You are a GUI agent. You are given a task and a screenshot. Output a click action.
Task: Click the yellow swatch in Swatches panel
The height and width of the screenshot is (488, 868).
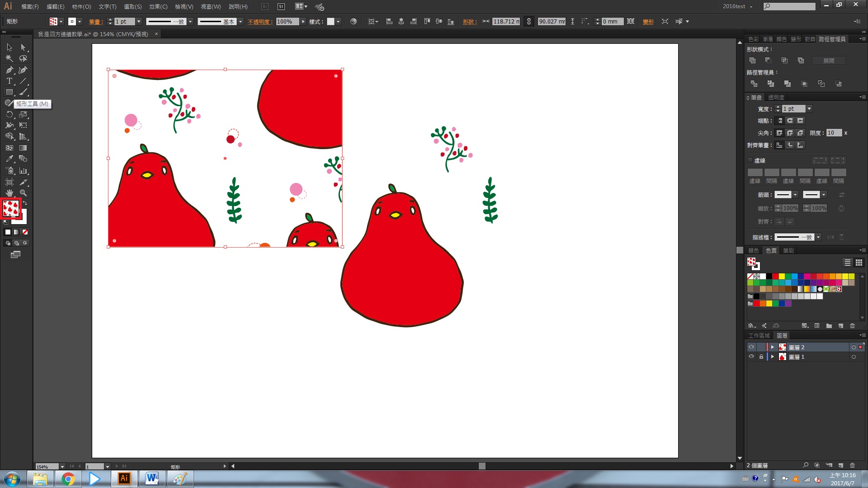[782, 276]
